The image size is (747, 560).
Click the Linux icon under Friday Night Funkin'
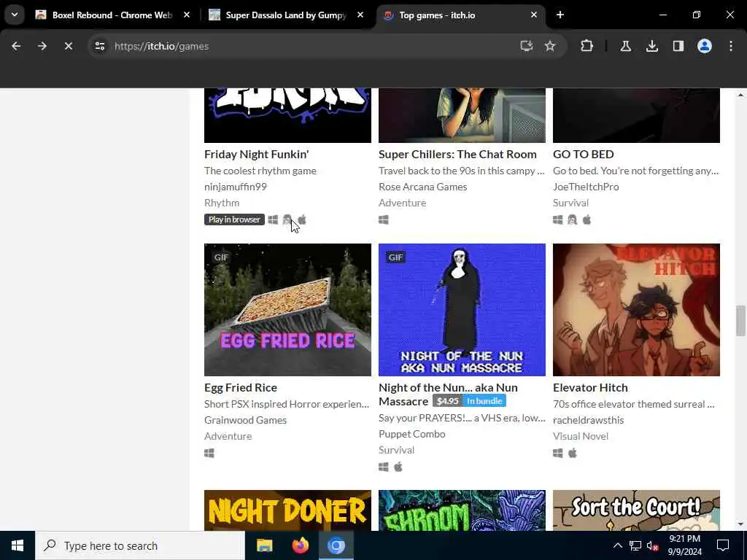pyautogui.click(x=287, y=219)
